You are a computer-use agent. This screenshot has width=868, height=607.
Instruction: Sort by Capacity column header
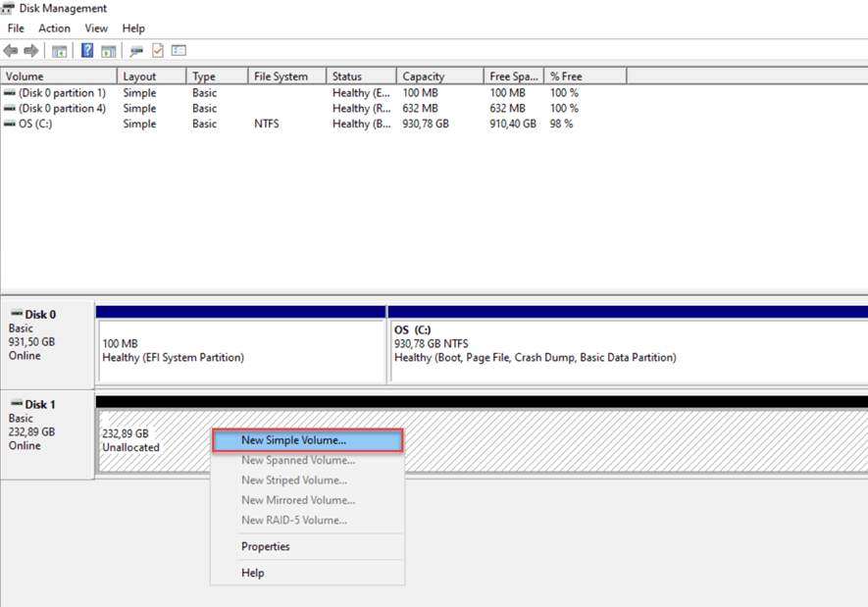tap(438, 76)
